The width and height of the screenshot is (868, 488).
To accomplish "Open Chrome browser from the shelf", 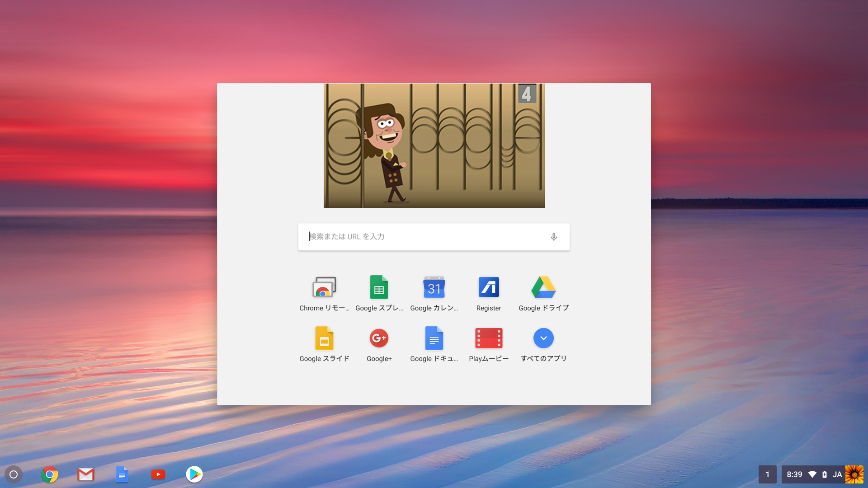I will (x=50, y=474).
